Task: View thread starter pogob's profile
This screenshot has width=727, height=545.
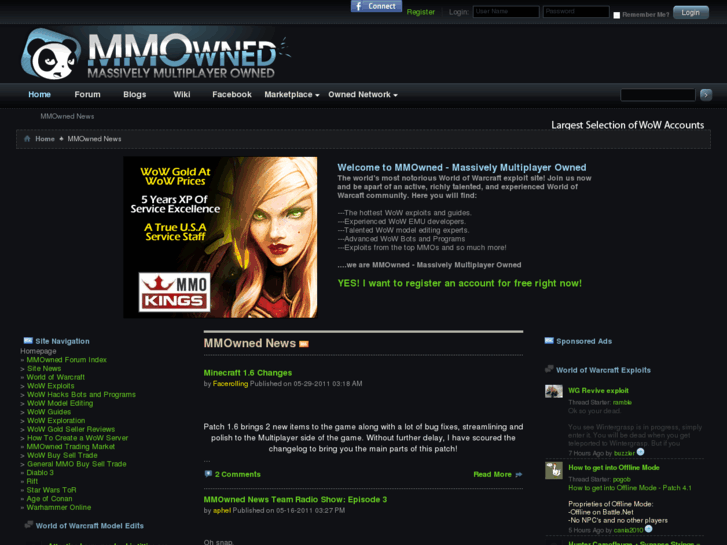Action: (x=622, y=480)
